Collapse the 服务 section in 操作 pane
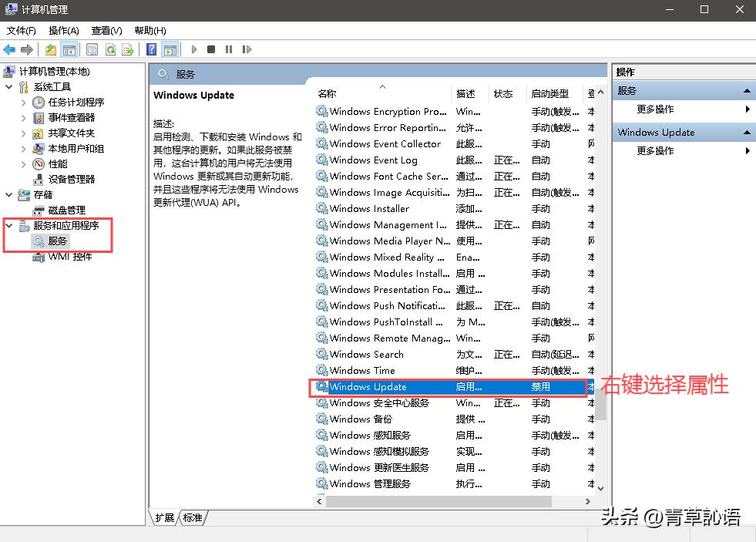The image size is (756, 542). 746,91
